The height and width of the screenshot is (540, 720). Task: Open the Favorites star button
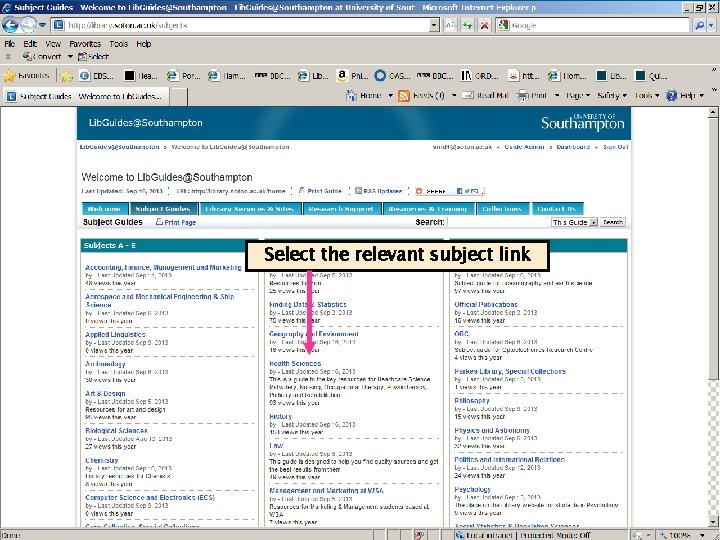click(26, 75)
